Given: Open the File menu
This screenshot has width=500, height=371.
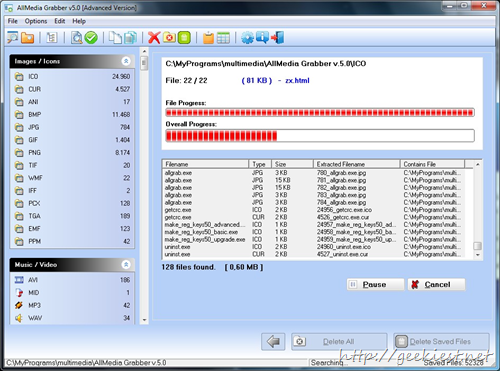Looking at the screenshot, I should pos(13,21).
